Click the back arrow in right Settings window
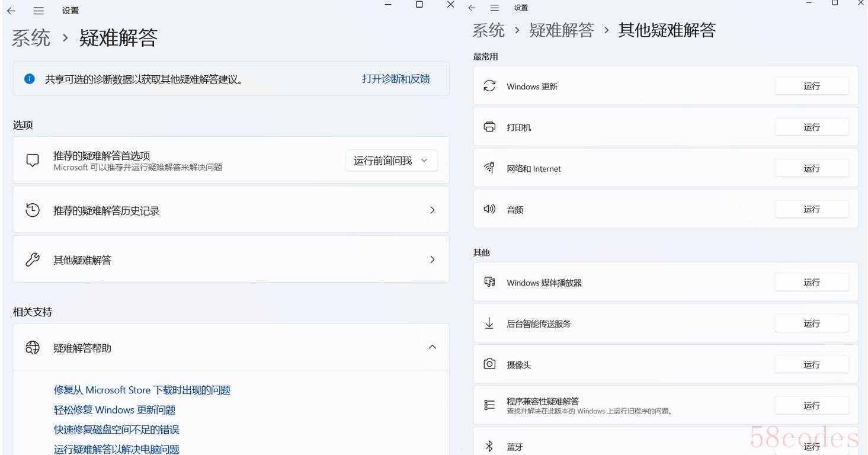The image size is (868, 455). click(472, 8)
